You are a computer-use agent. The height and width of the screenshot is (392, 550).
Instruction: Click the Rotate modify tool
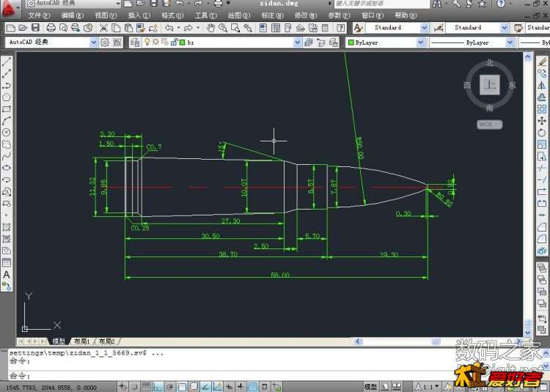(542, 133)
